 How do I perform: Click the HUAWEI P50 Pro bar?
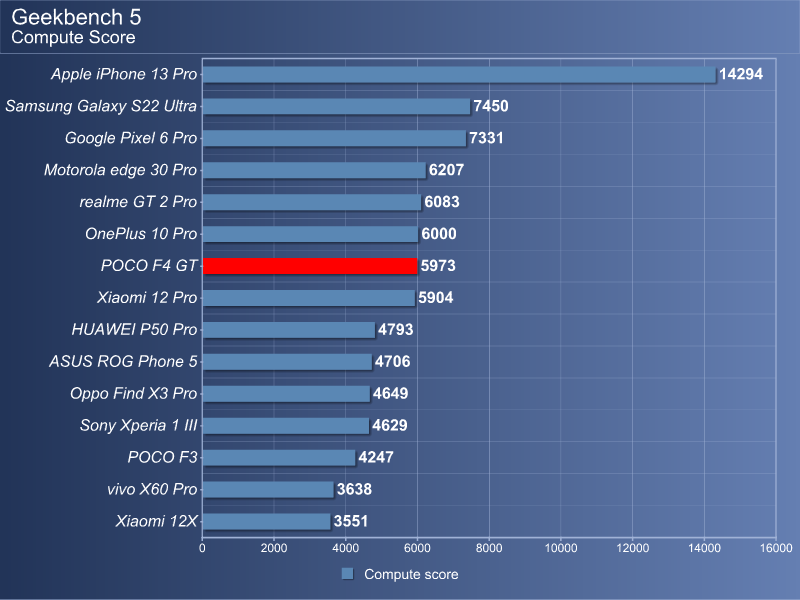pos(289,330)
